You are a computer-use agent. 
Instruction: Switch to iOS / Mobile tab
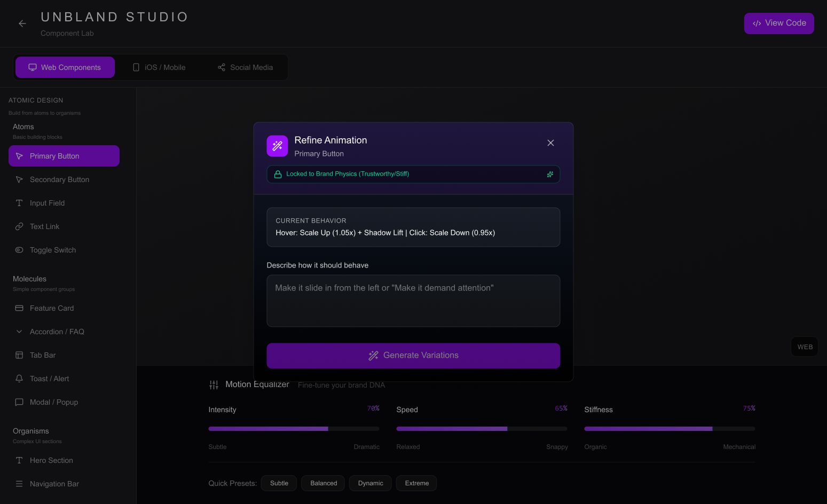(x=159, y=67)
